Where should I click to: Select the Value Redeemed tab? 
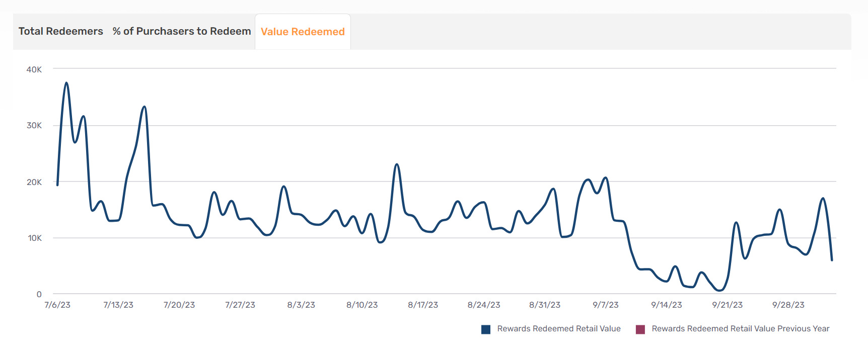tap(303, 32)
